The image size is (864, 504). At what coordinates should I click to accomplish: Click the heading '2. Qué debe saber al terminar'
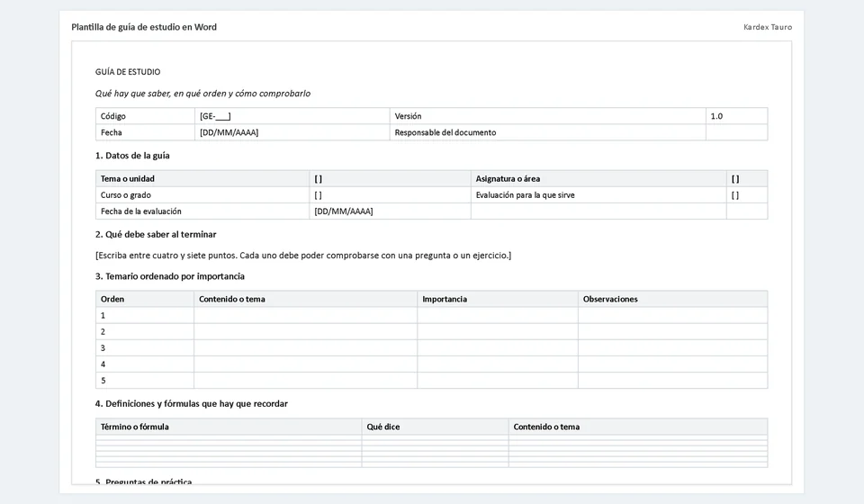tap(156, 235)
